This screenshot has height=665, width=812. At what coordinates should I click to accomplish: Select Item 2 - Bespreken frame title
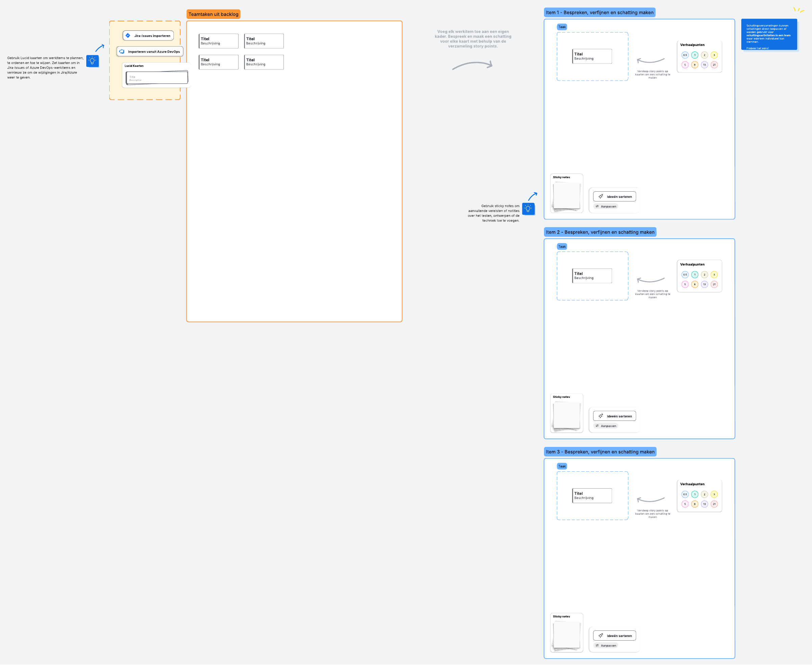600,232
